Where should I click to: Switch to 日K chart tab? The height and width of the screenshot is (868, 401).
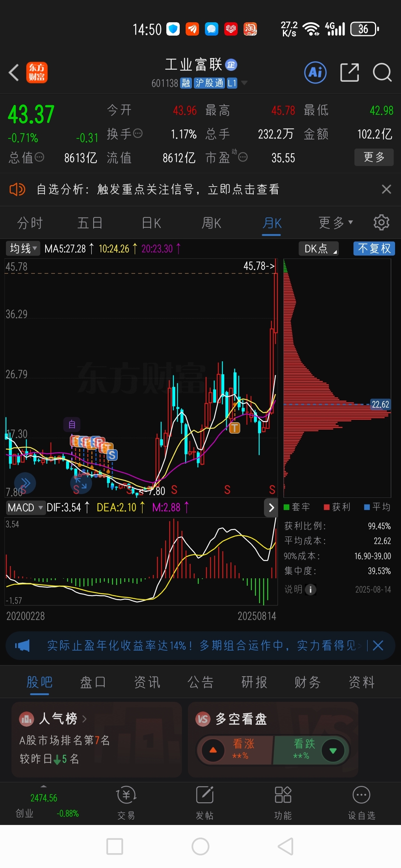pos(151,223)
